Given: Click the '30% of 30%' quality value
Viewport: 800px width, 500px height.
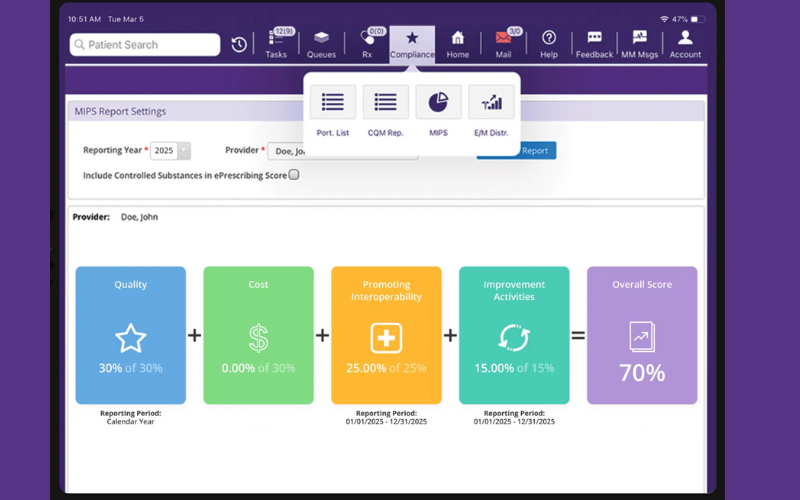Looking at the screenshot, I should [131, 368].
